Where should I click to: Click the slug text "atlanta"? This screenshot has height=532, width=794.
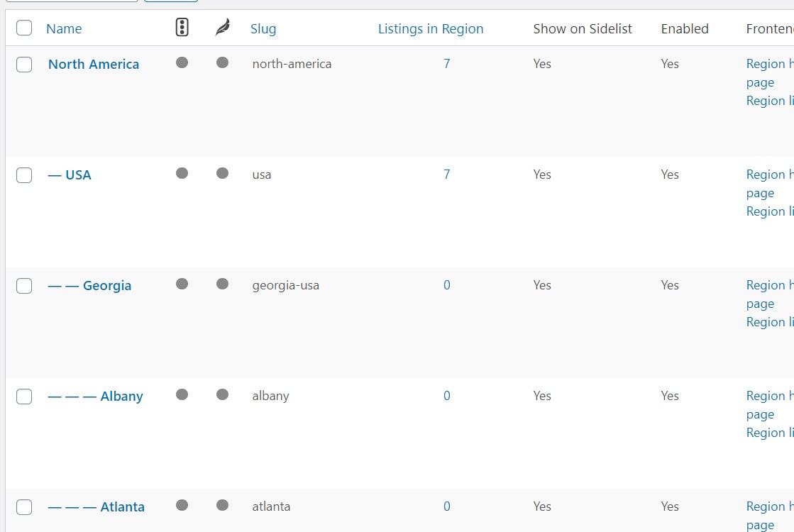pyautogui.click(x=272, y=506)
